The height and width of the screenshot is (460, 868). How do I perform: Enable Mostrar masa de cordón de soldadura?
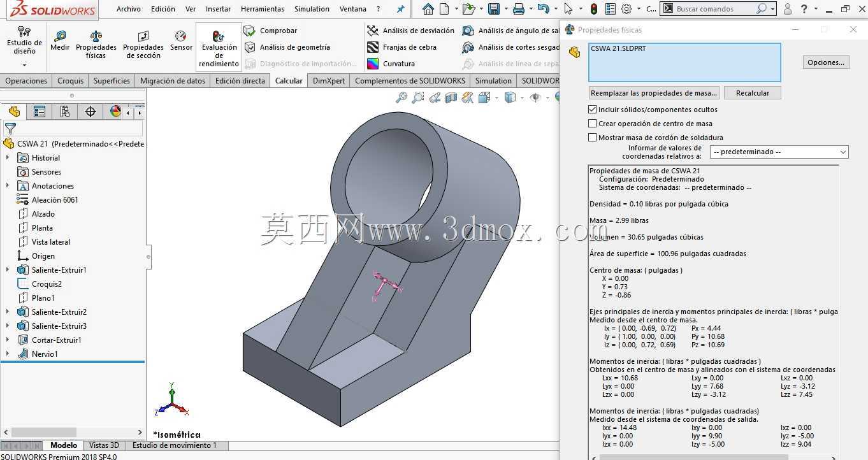tap(593, 138)
